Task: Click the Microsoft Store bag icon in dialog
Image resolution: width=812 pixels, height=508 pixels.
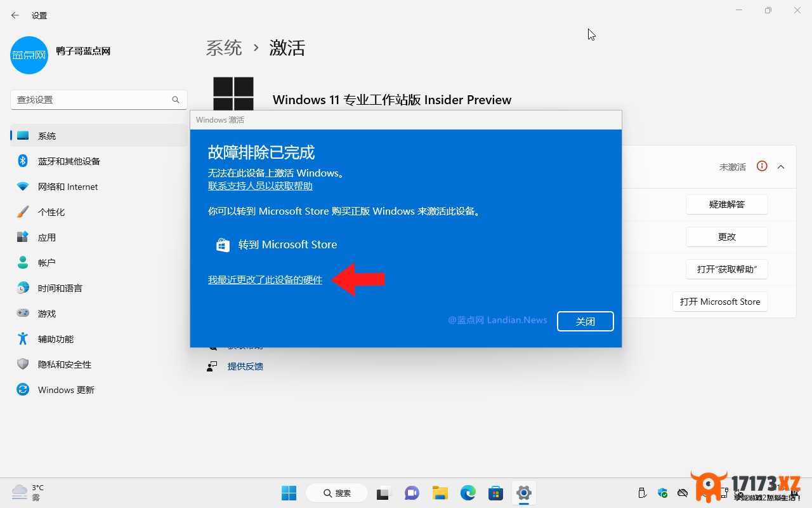Action: pos(223,245)
